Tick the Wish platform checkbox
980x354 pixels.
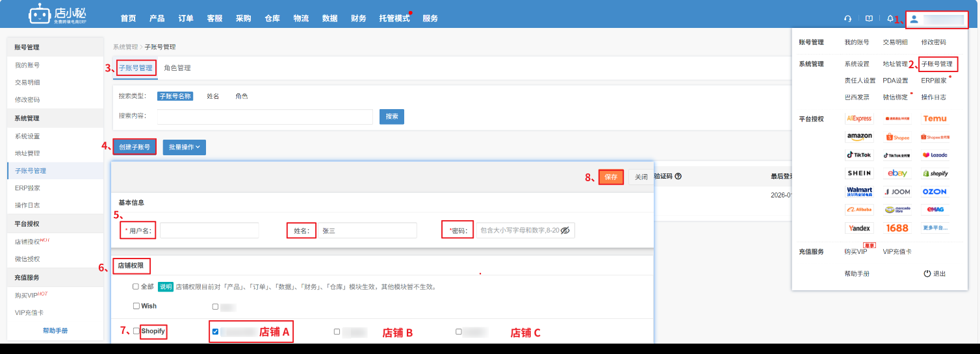(136, 306)
